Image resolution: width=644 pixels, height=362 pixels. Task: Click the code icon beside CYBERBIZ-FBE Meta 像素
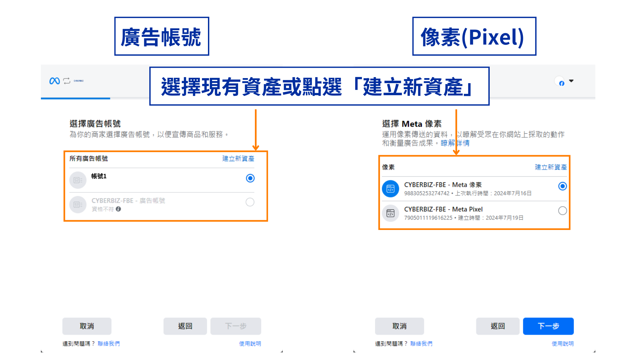pyautogui.click(x=391, y=188)
